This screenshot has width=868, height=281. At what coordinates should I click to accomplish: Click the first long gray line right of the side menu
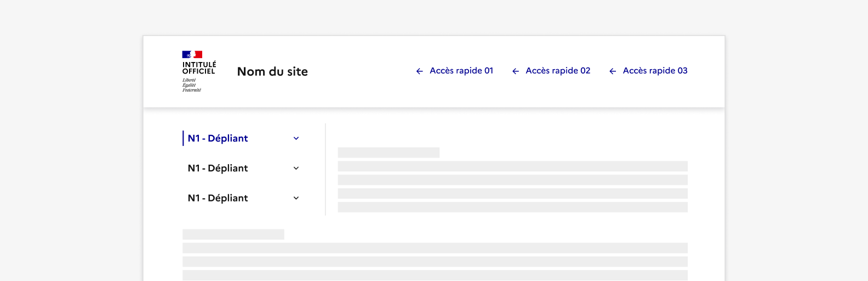coord(512,166)
